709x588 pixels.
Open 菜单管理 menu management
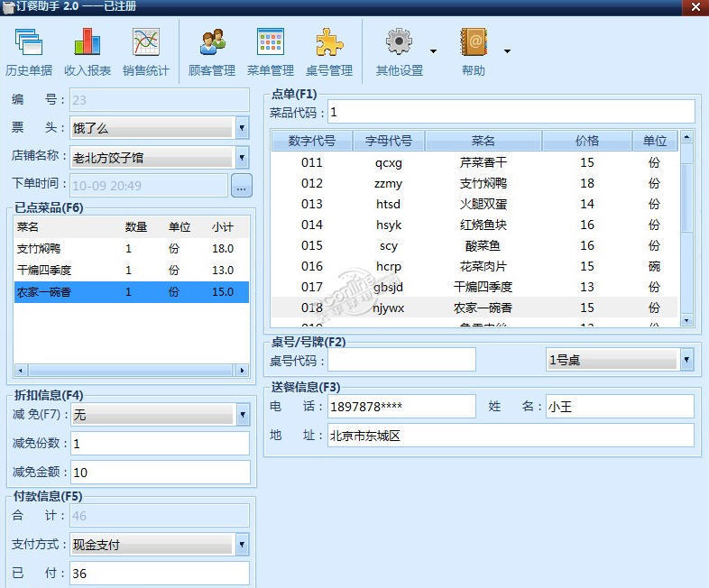271,42
